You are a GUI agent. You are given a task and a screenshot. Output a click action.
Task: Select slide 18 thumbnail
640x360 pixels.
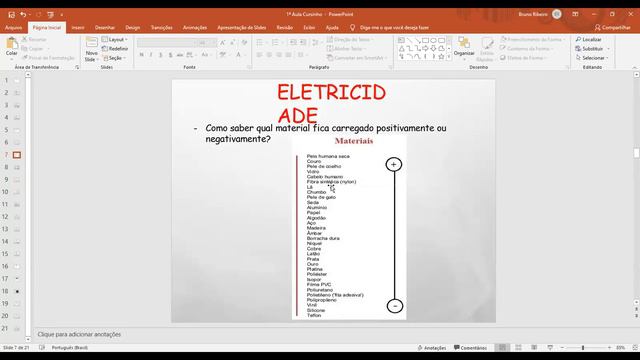(x=17, y=291)
